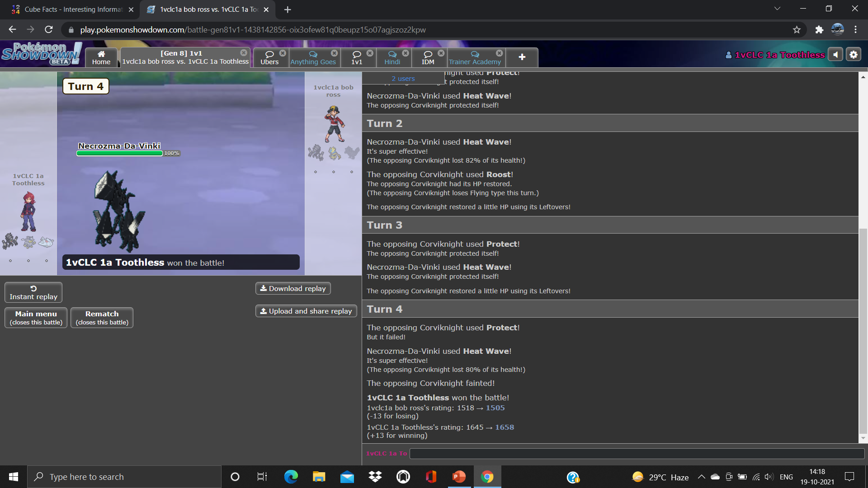Open a new browser tab
The width and height of the screenshot is (868, 488).
tap(288, 9)
